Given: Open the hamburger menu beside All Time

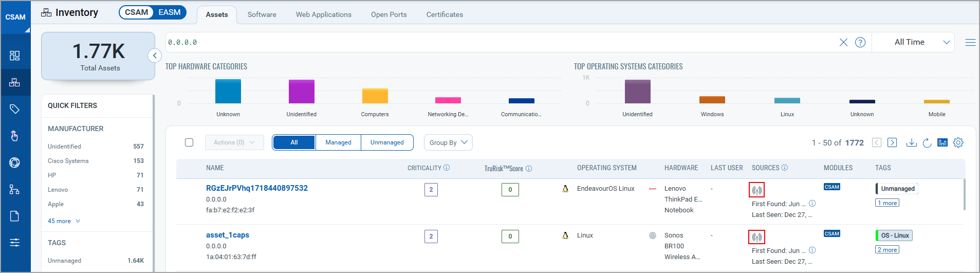Looking at the screenshot, I should click(x=970, y=42).
